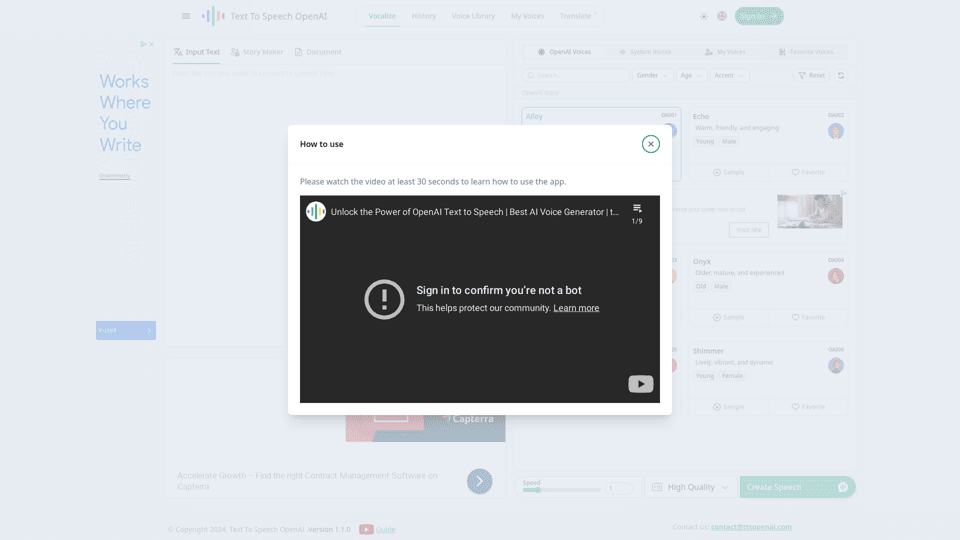This screenshot has width=960, height=540.
Task: Select the Alloy voice card
Action: tap(601, 144)
